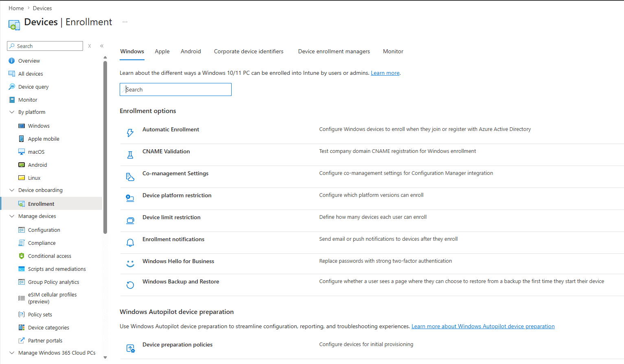
Task: Click the Device categories icon
Action: pos(22,327)
